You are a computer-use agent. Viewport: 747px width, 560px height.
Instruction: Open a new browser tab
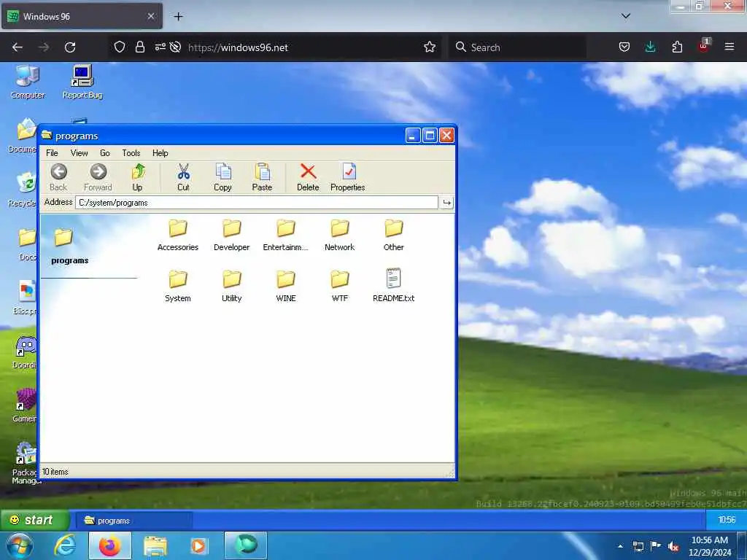[x=178, y=17]
